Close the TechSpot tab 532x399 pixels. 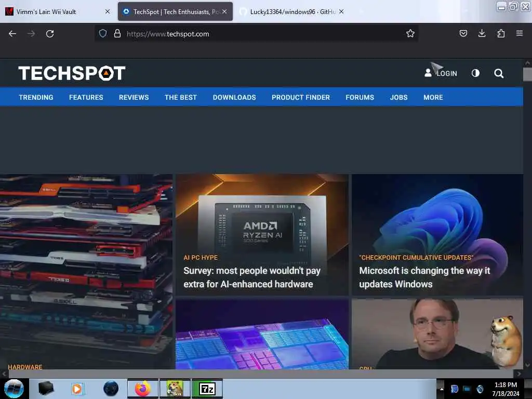point(224,11)
